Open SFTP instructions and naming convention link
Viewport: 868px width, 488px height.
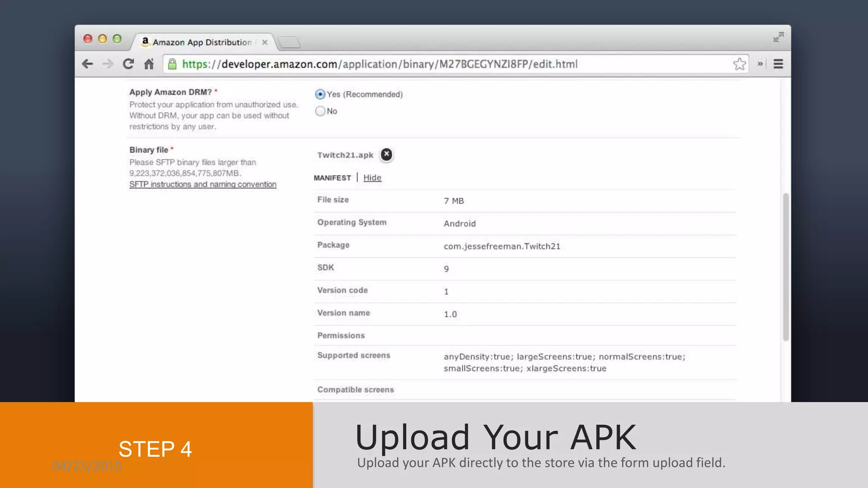point(203,184)
